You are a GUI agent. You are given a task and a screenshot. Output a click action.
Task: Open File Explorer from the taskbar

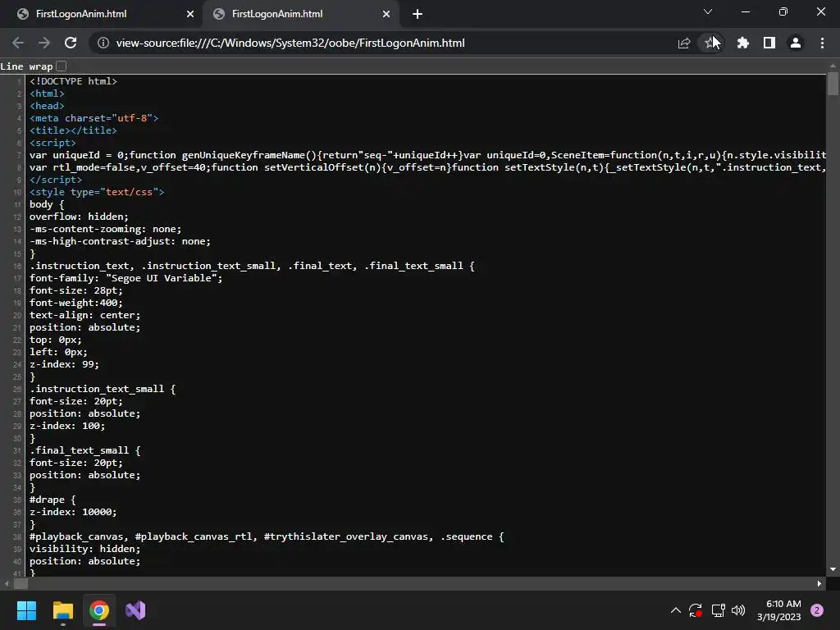(x=62, y=610)
